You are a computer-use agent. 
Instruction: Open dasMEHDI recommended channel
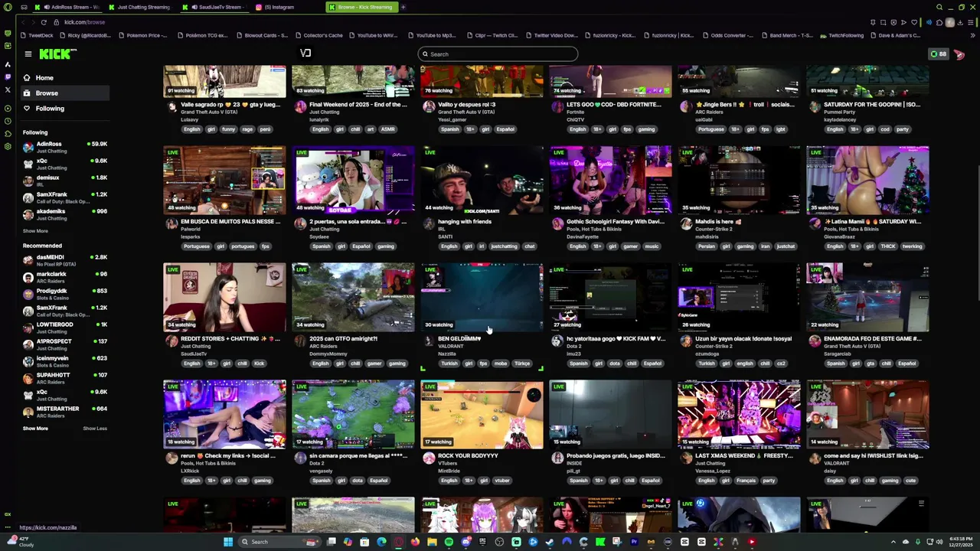[x=64, y=260]
